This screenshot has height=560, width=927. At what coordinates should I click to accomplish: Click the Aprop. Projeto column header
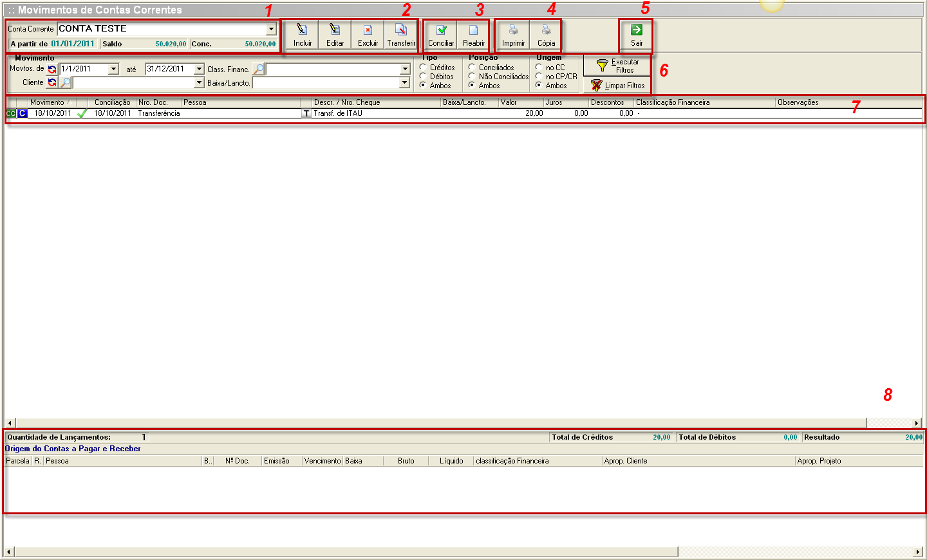pyautogui.click(x=859, y=461)
